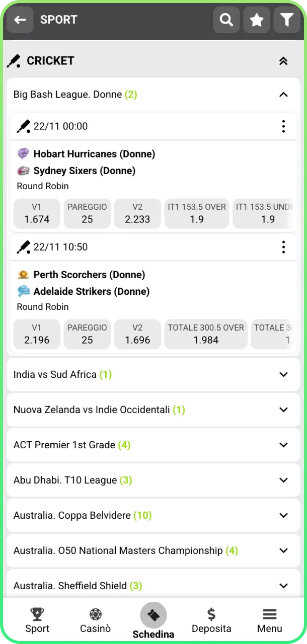Click the favorites star icon
Viewport: 307px width, 644px height.
pyautogui.click(x=257, y=20)
